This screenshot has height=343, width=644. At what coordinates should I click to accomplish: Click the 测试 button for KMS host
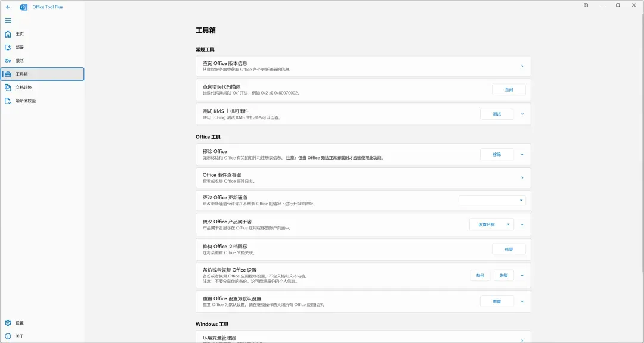497,114
